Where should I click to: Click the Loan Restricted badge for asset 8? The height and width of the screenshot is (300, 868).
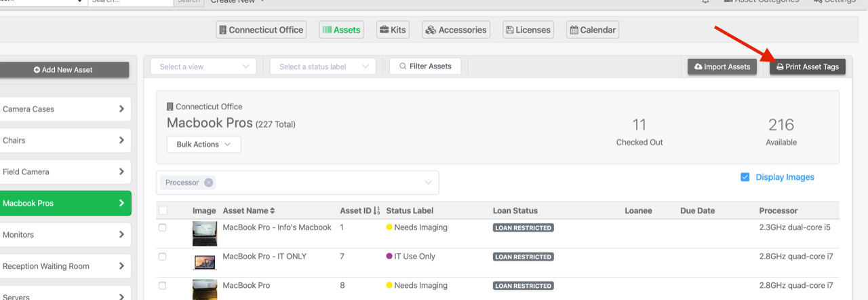524,286
